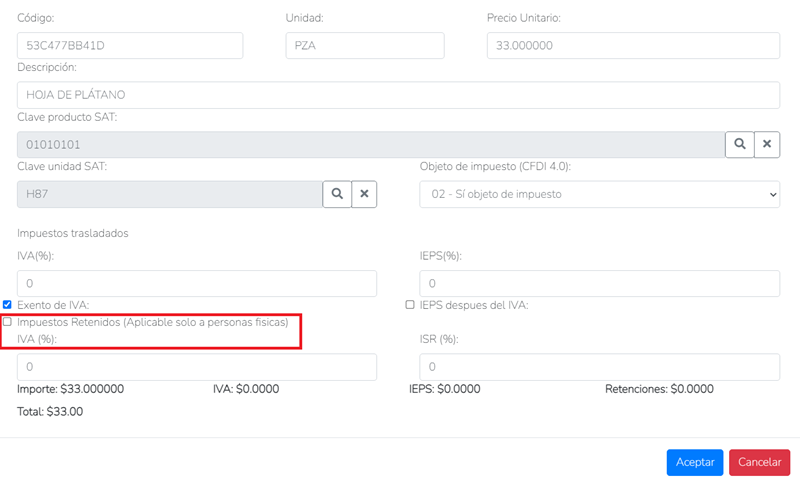Image resolution: width=800 pixels, height=485 pixels.
Task: Open the Objeto de impuesto dropdown
Action: [x=599, y=194]
